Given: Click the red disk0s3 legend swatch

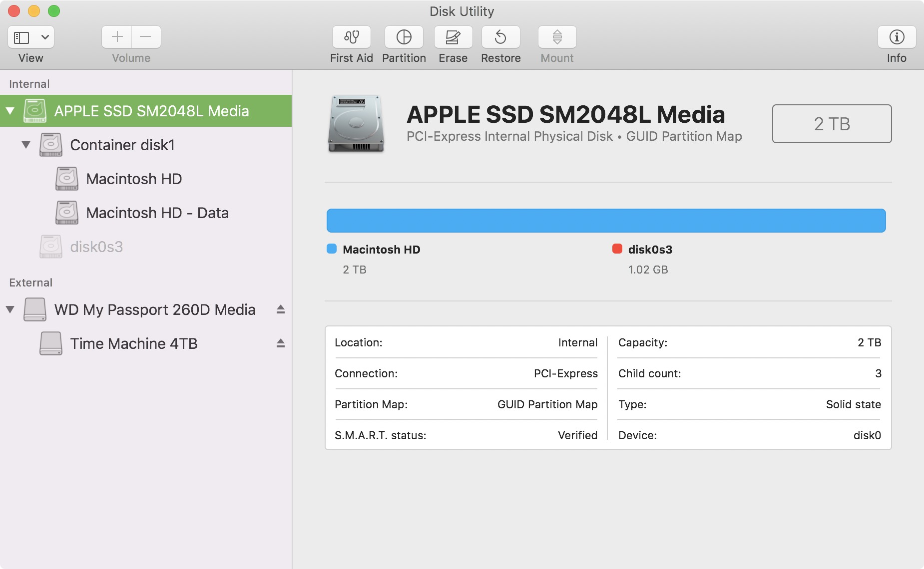Looking at the screenshot, I should point(617,249).
